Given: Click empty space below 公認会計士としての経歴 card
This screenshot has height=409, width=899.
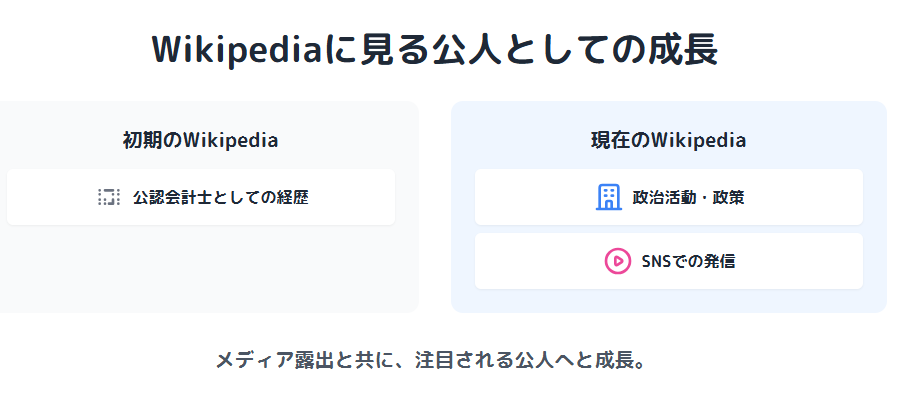Looking at the screenshot, I should pyautogui.click(x=200, y=268).
